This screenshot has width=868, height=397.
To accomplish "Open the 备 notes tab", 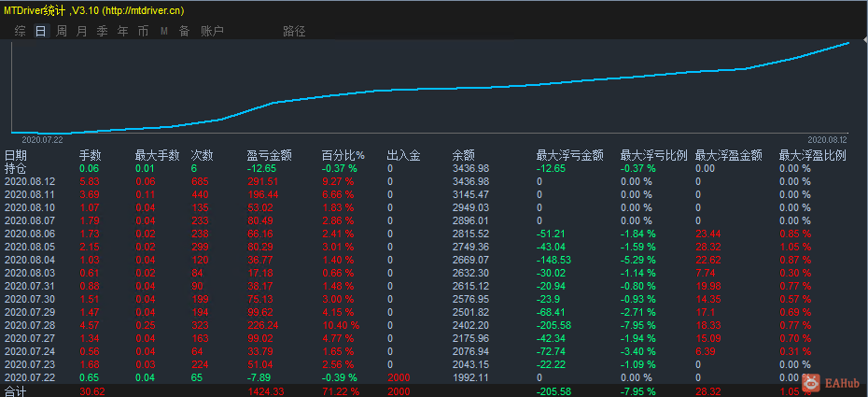I will pos(185,32).
